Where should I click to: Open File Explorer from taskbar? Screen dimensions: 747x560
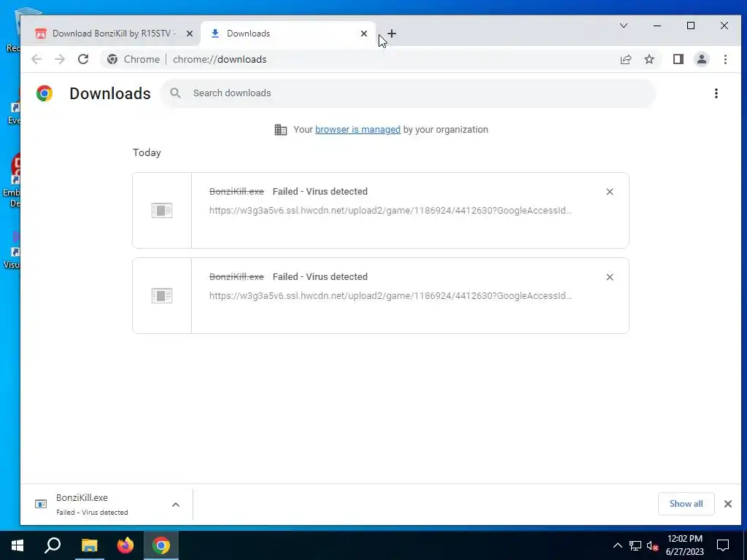(89, 545)
